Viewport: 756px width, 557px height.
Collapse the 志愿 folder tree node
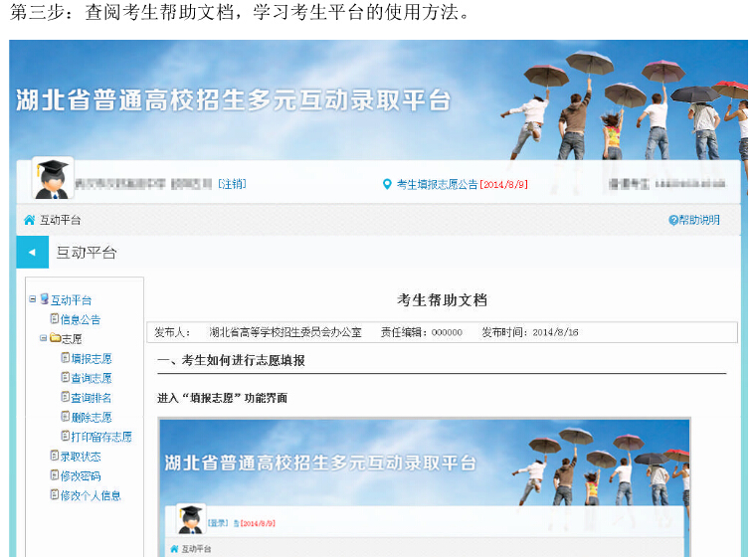43,339
